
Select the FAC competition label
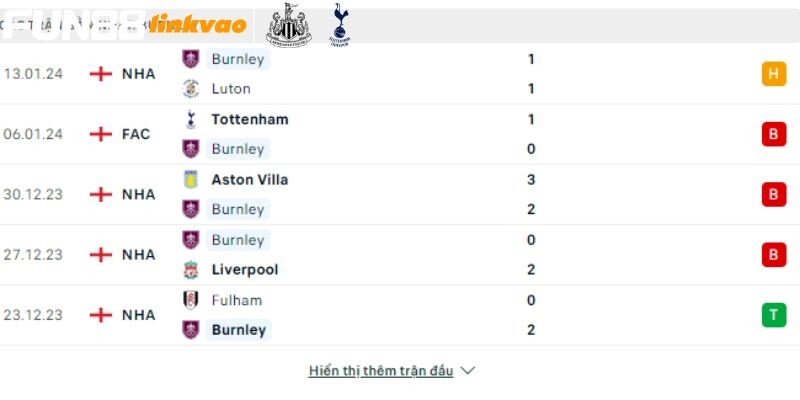[x=136, y=134]
